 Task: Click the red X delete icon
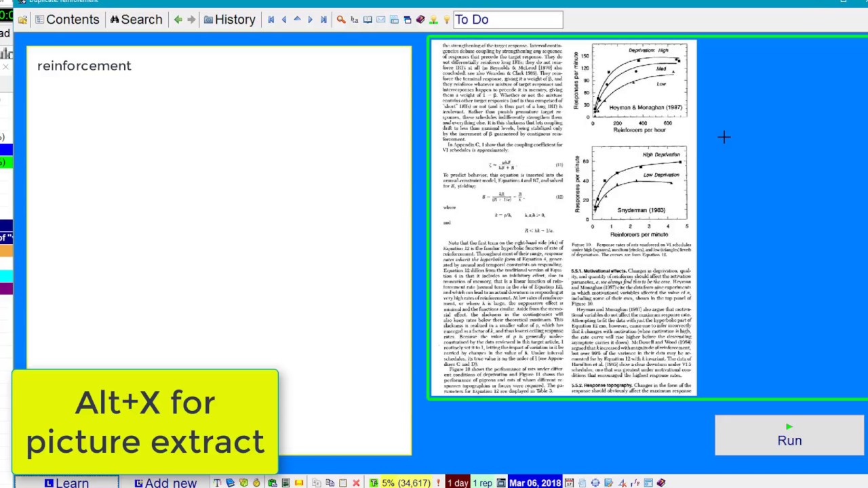point(355,483)
